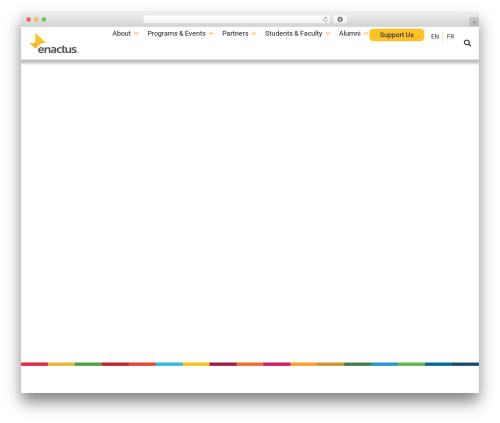Open the Programs & Events menu

[176, 33]
